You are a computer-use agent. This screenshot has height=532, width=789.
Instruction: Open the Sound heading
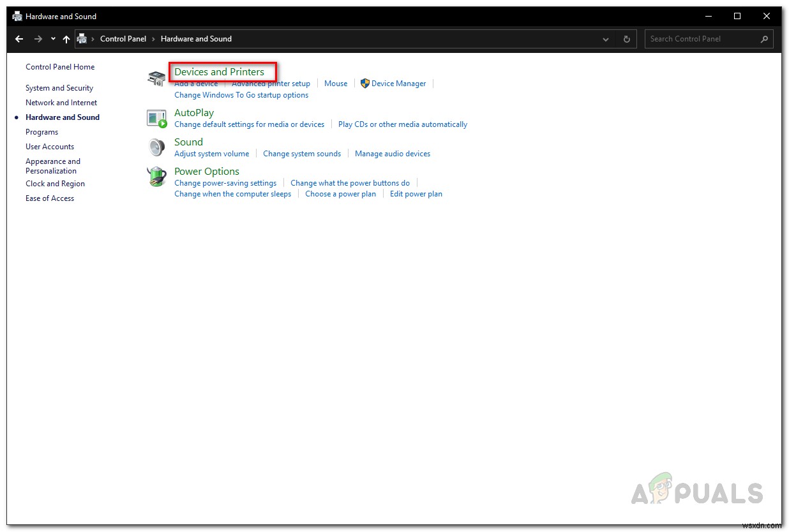click(188, 142)
